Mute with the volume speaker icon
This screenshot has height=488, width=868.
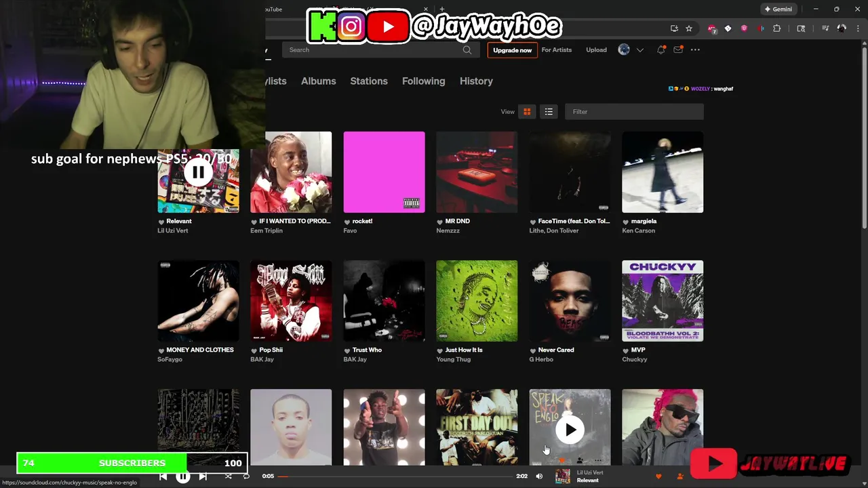[539, 476]
